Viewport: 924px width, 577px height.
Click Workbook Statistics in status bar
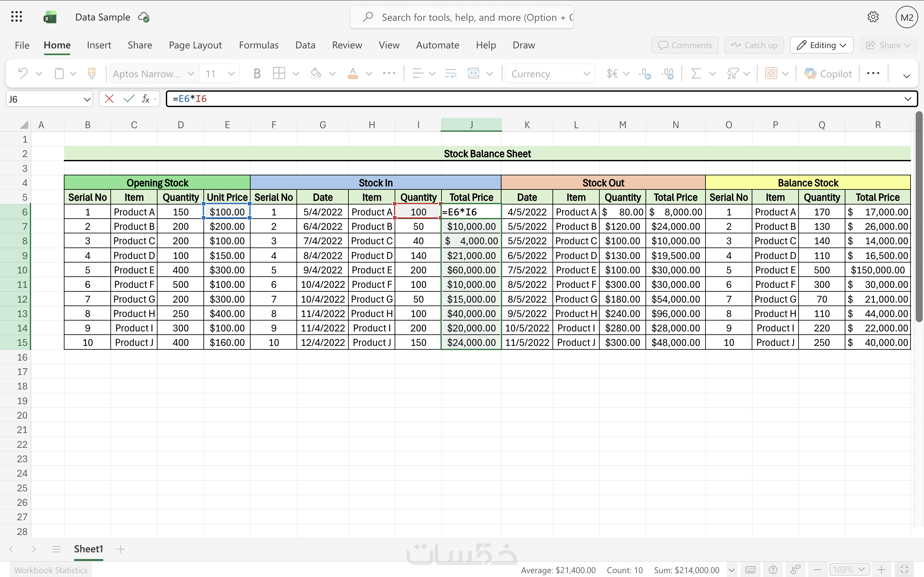51,570
